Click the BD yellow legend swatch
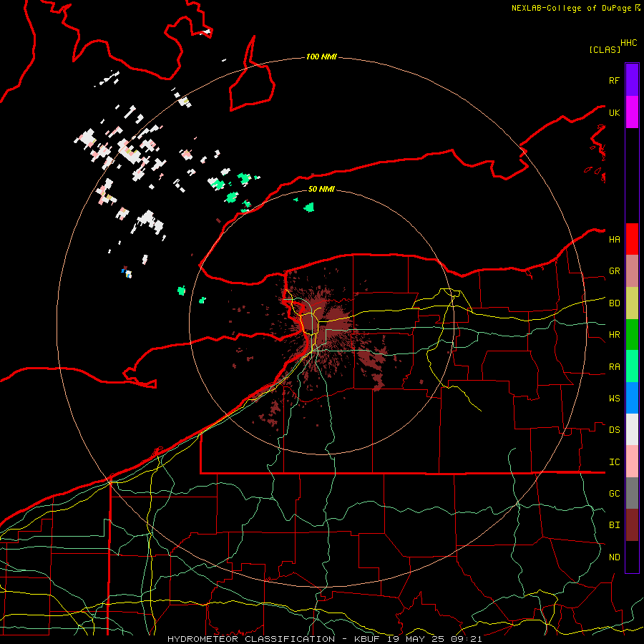This screenshot has width=644, height=644. click(632, 303)
